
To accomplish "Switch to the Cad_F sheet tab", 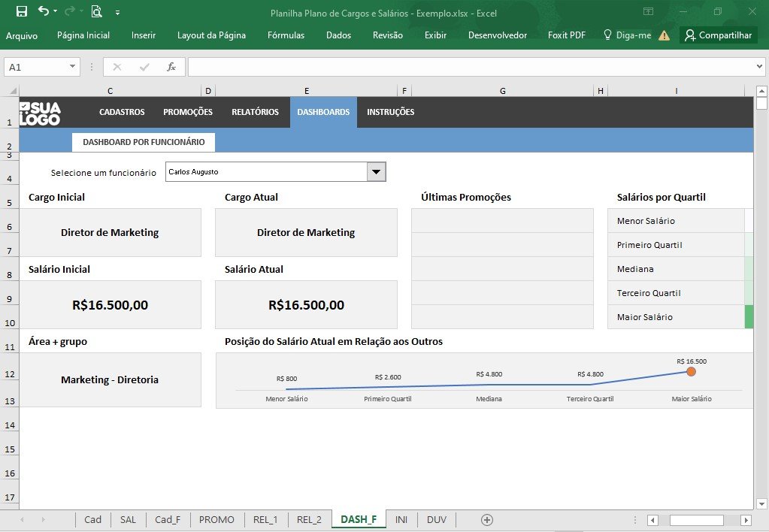I will (x=168, y=520).
